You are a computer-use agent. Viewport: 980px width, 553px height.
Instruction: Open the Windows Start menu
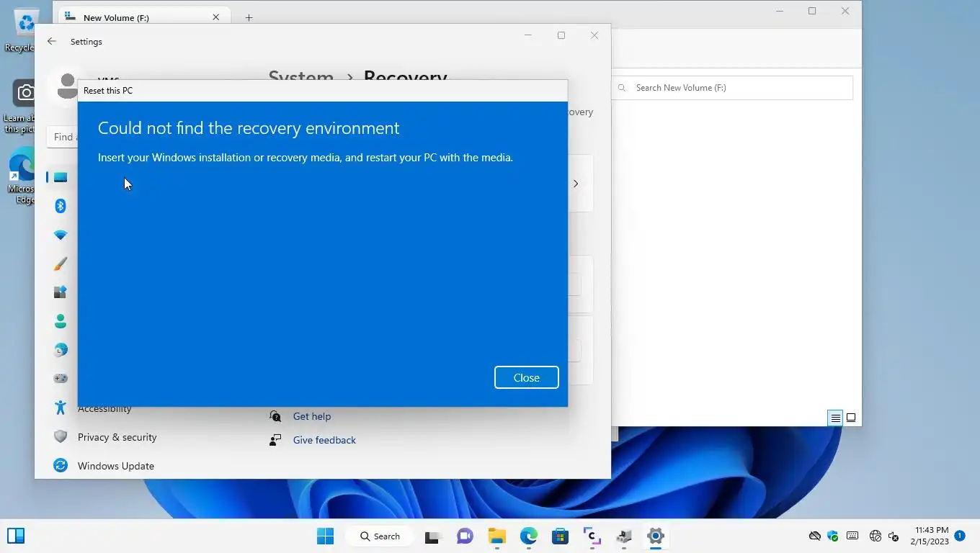(x=325, y=536)
